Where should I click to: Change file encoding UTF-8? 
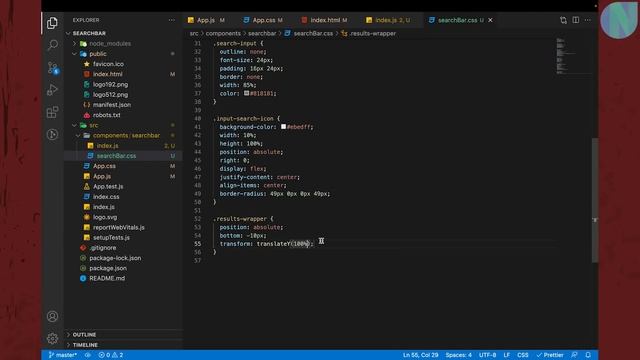click(x=487, y=355)
